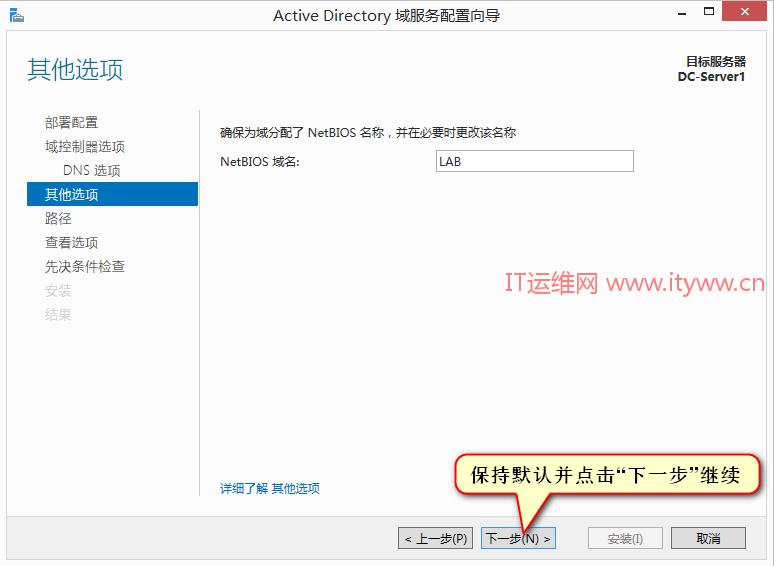Click the 目标服务器 label
The height and width of the screenshot is (566, 774).
[716, 62]
